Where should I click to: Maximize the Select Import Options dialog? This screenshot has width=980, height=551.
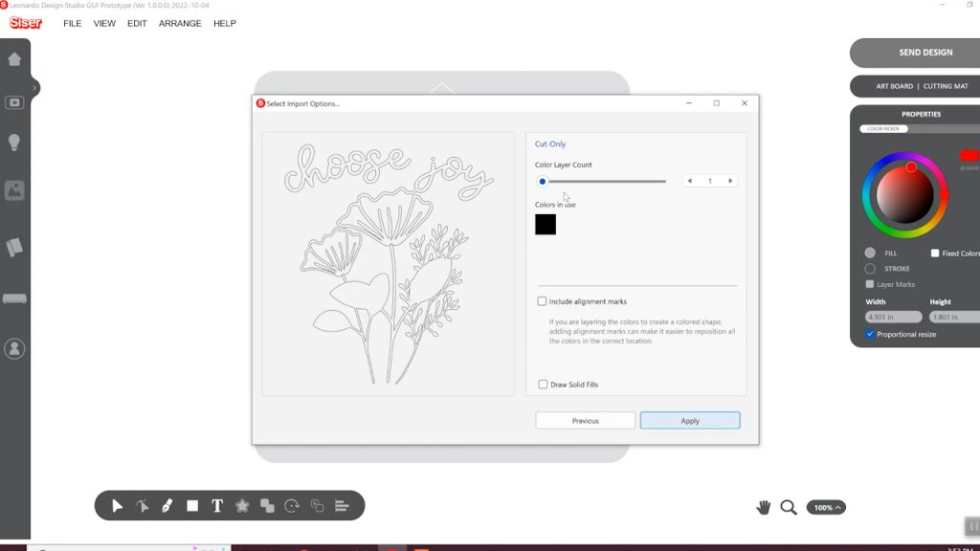click(716, 103)
